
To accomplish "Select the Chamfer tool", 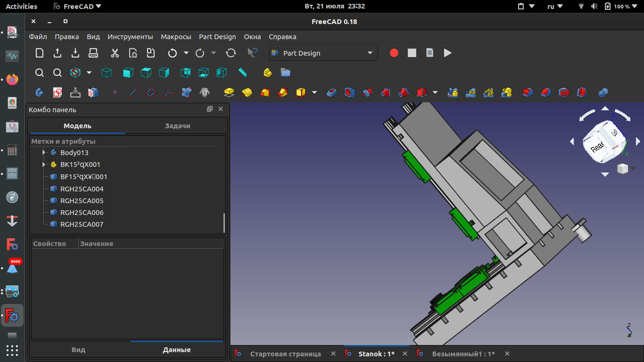I will point(545,92).
